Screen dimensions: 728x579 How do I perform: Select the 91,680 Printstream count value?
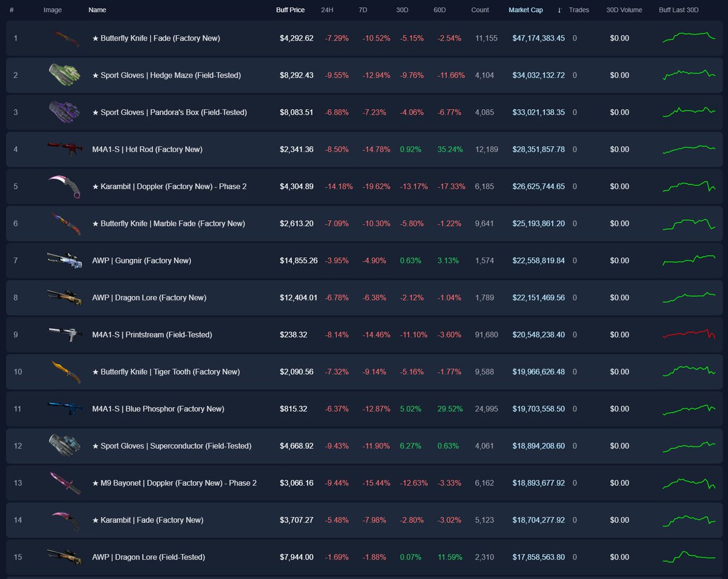click(x=487, y=334)
